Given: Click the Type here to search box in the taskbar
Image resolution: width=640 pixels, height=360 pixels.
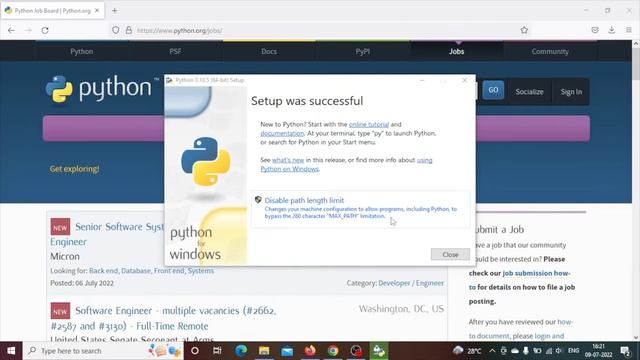Looking at the screenshot, I should pyautogui.click(x=103, y=351).
